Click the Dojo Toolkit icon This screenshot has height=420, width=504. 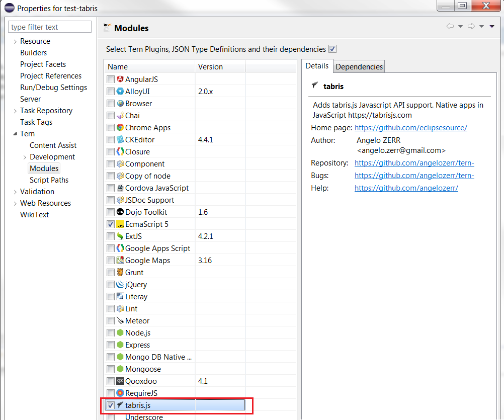pyautogui.click(x=121, y=212)
